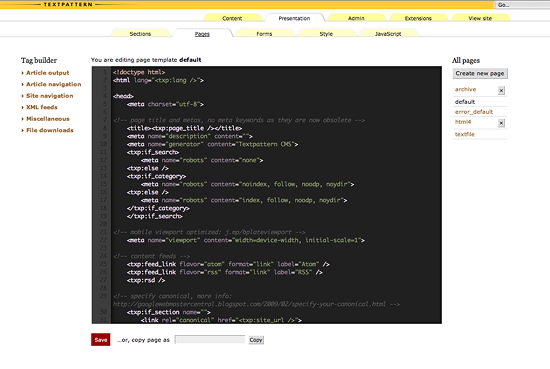
Task: Click the doctype html line in the editor
Action: coord(139,72)
